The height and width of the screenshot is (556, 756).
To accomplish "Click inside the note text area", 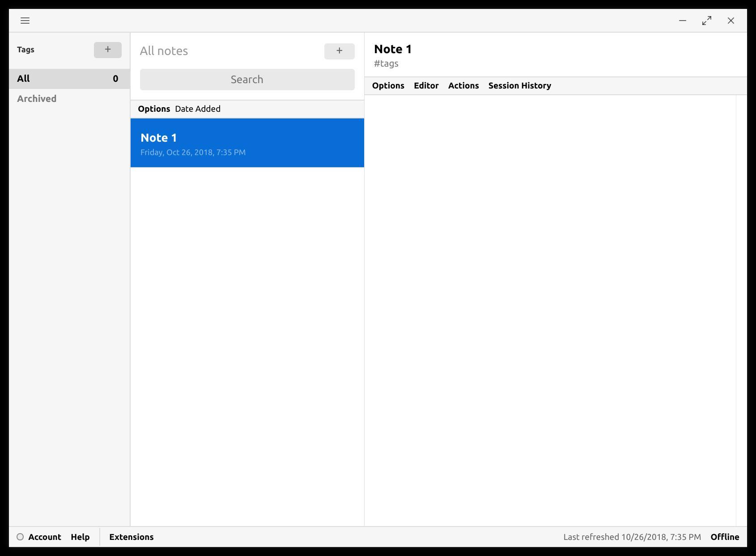I will coord(550,310).
